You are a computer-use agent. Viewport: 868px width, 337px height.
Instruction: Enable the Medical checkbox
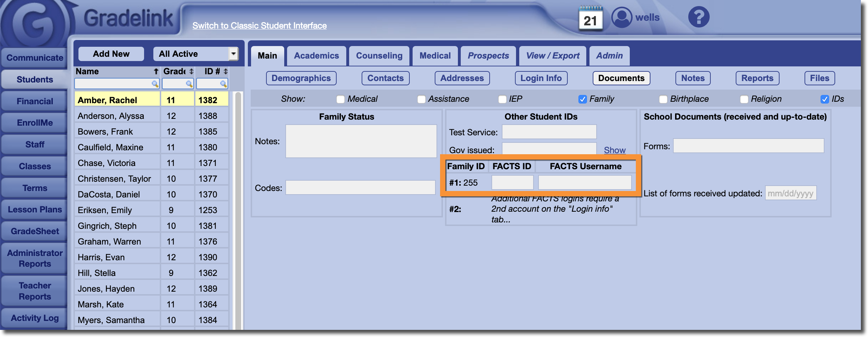coord(341,99)
